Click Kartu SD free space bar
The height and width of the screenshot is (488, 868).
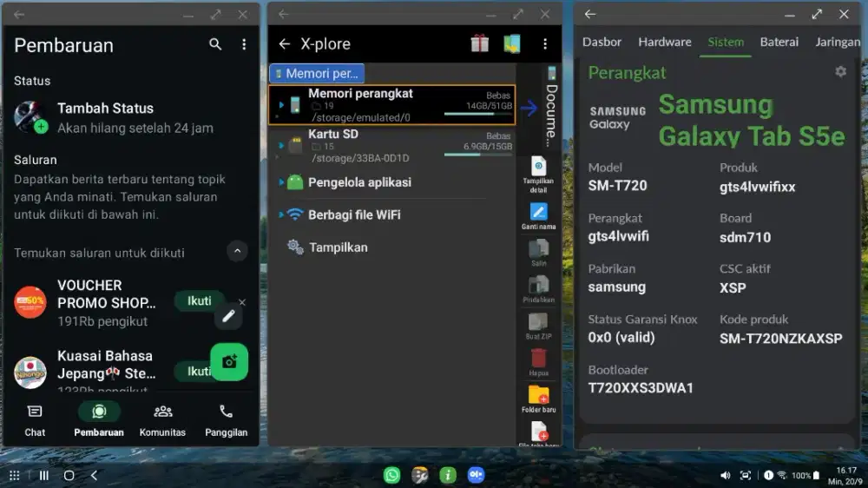point(478,155)
